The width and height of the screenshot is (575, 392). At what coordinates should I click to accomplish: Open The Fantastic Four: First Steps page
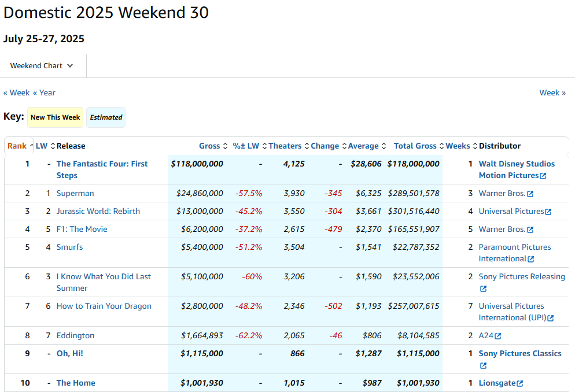pyautogui.click(x=102, y=169)
